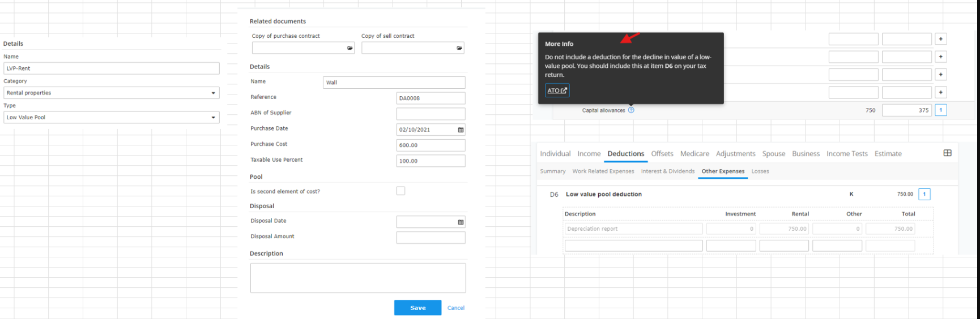The width and height of the screenshot is (980, 319).
Task: Open the '1' worksheet button for D6 deduction
Action: [924, 195]
